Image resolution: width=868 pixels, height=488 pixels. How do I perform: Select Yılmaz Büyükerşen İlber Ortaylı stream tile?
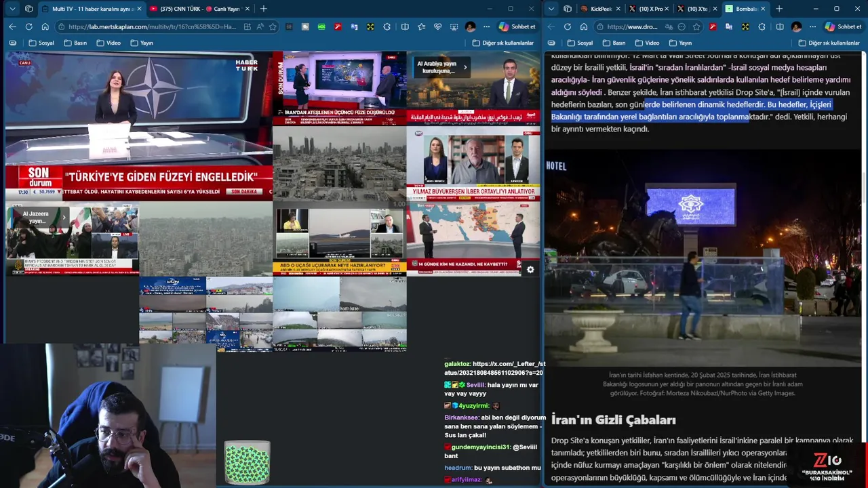473,163
